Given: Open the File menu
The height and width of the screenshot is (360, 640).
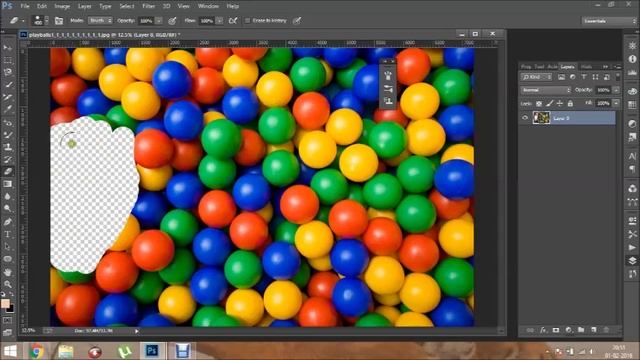Looking at the screenshot, I should (x=25, y=6).
